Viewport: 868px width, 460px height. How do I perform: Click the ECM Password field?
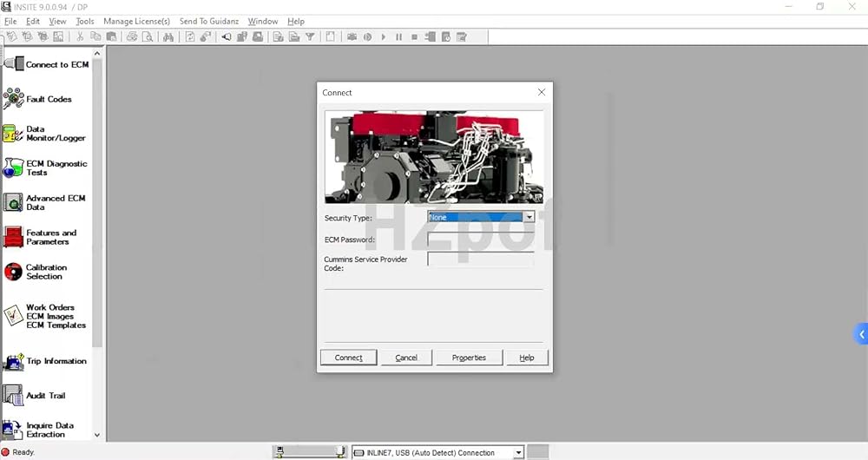tap(481, 240)
